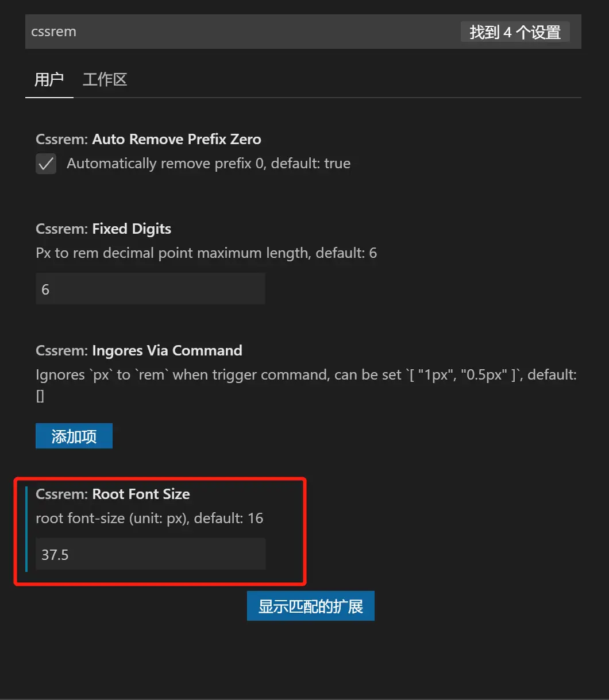609x700 pixels.
Task: Click the 'Ignores px to rem' description line
Action: coord(306,375)
